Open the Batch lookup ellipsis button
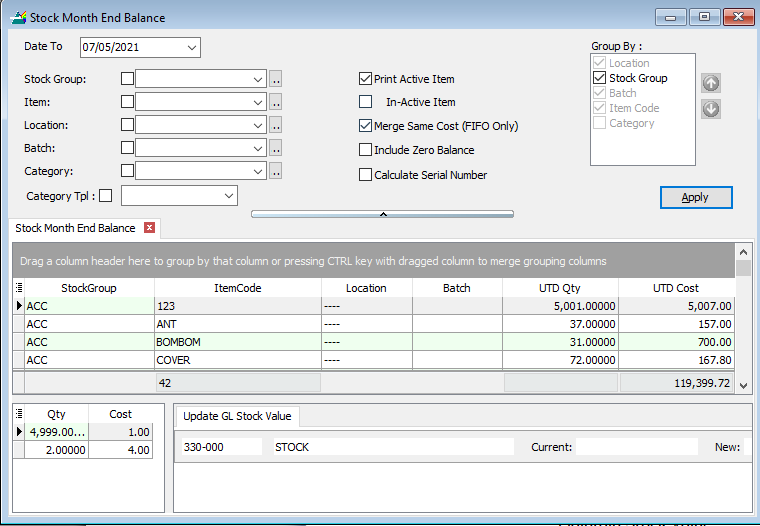760x526 pixels. [276, 148]
